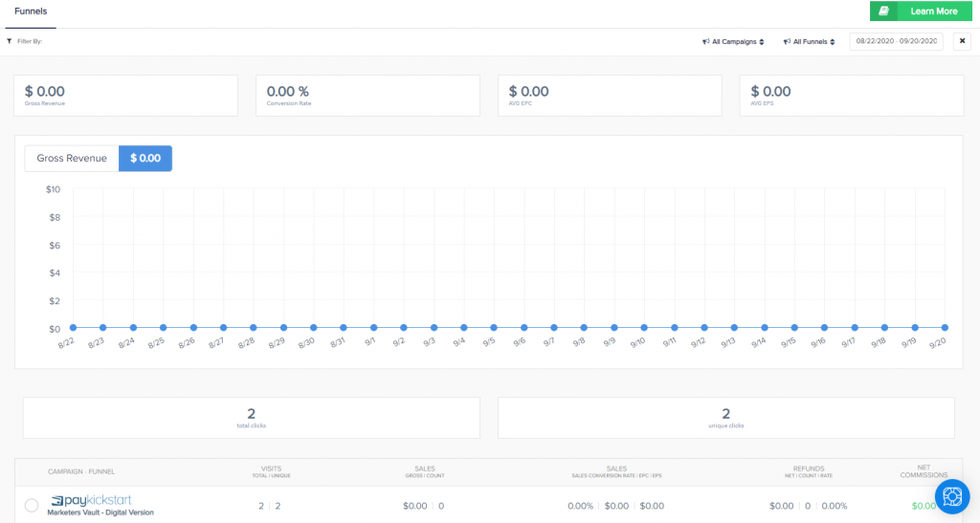Image resolution: width=980 pixels, height=523 pixels.
Task: Click the book icon beside Learn More
Action: tap(884, 11)
